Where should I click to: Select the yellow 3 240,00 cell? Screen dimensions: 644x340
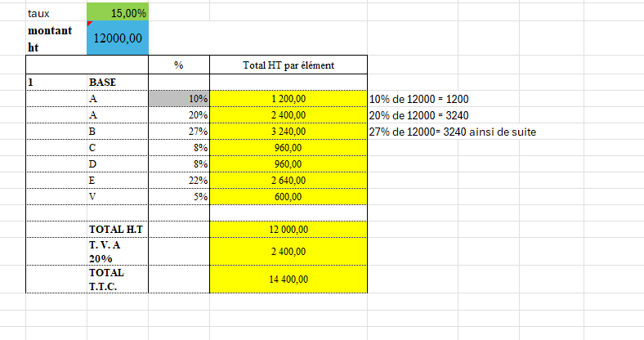(x=288, y=131)
